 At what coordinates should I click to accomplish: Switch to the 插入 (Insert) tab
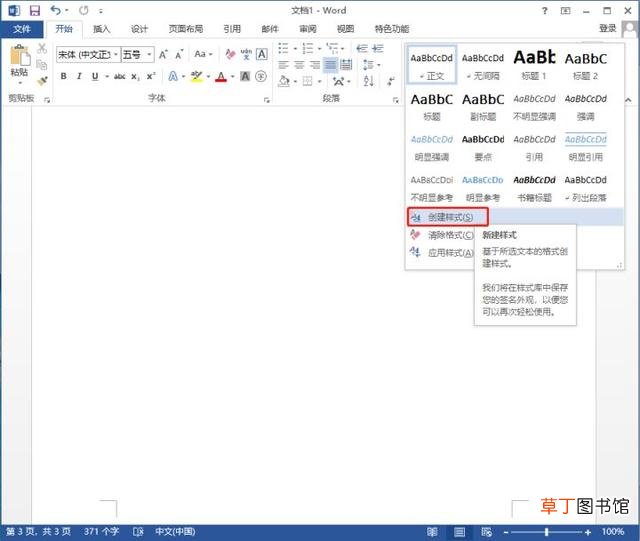pyautogui.click(x=102, y=29)
